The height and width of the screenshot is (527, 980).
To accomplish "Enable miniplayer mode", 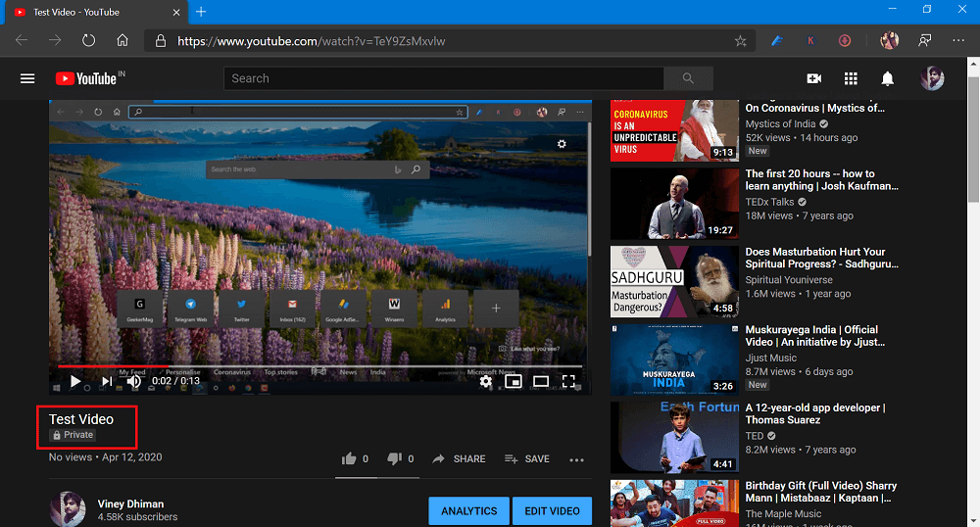I will point(514,381).
